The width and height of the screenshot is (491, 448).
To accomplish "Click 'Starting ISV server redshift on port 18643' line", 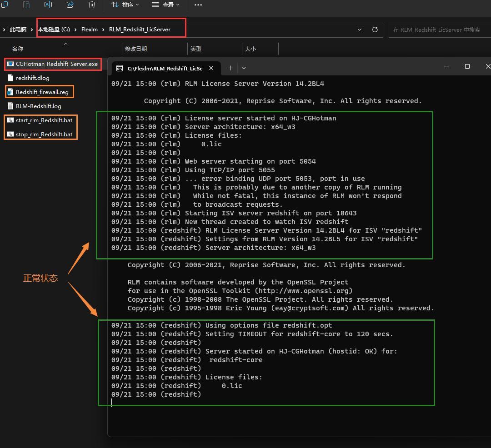I will (x=234, y=213).
